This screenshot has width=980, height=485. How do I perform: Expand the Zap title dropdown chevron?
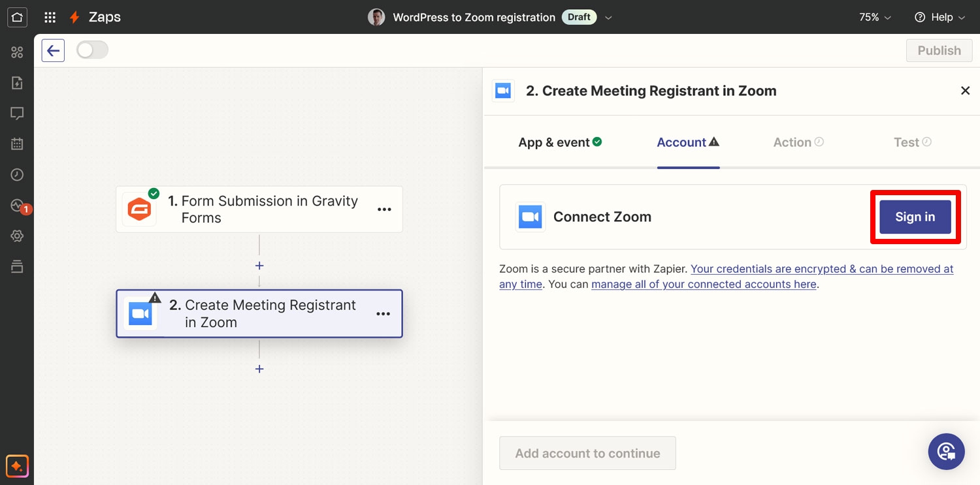click(608, 18)
